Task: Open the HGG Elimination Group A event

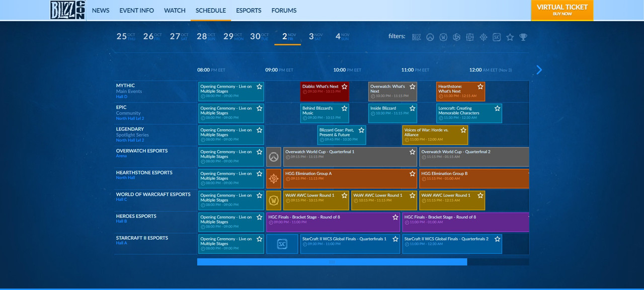Action: (x=350, y=178)
